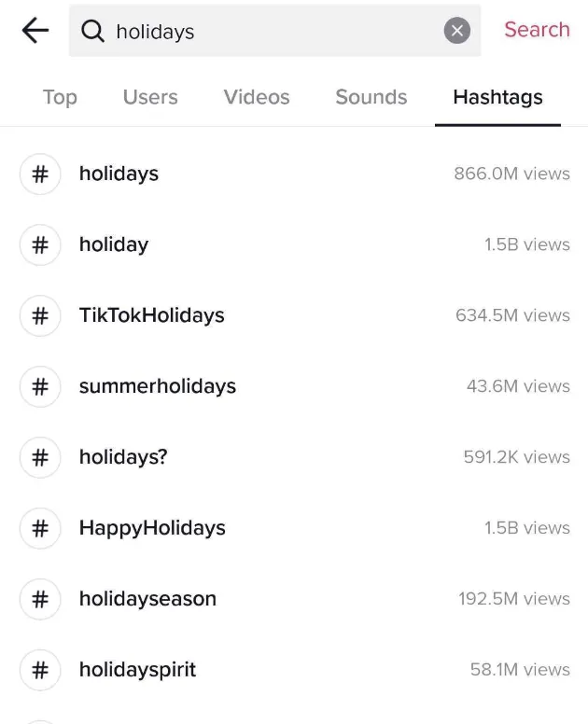This screenshot has height=724, width=588.
Task: Open the holiday hashtag result
Action: (x=294, y=244)
